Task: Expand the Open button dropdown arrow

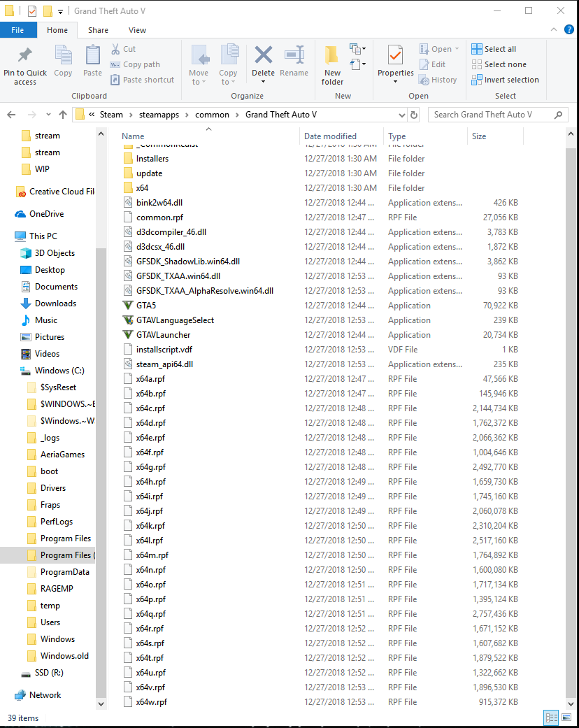Action: (457, 49)
